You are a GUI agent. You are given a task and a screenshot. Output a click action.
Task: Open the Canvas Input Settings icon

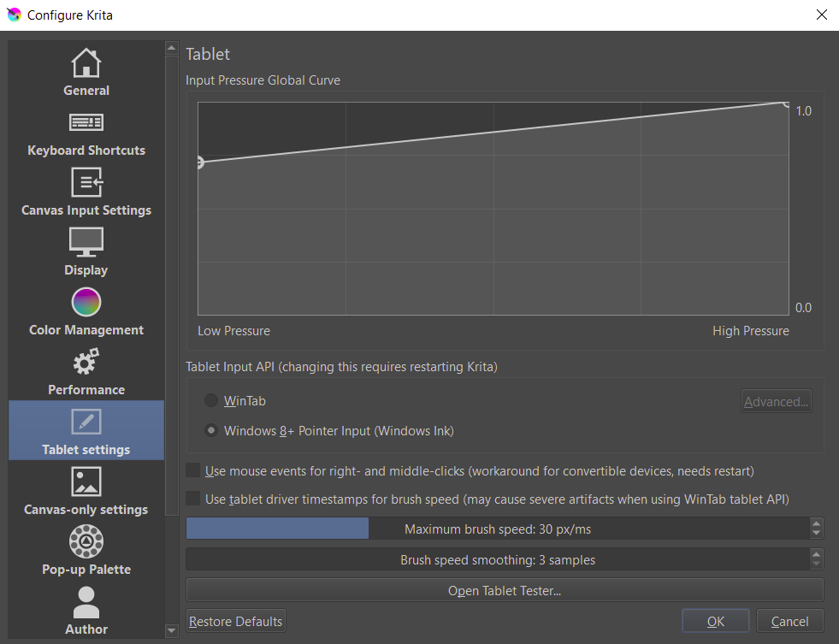point(86,182)
